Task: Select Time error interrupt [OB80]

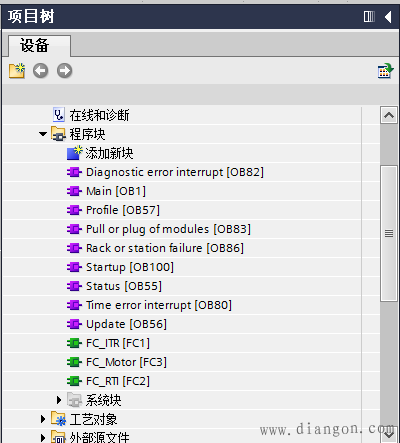Action: click(159, 305)
